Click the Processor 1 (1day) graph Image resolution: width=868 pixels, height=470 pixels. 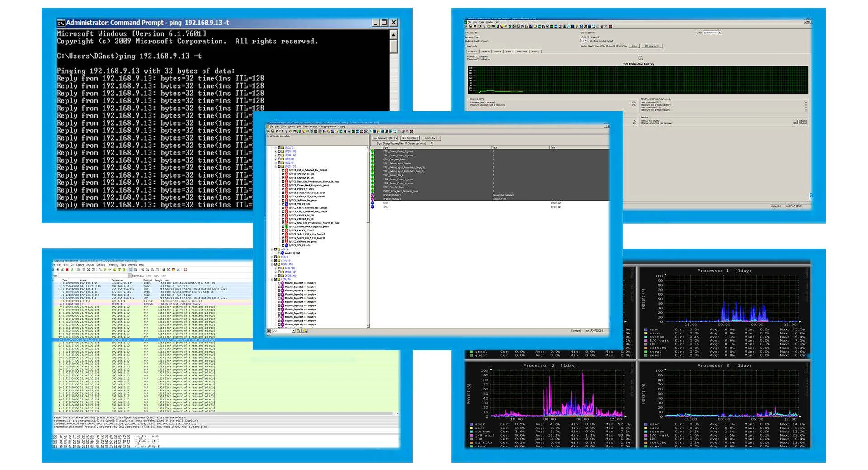point(724,312)
